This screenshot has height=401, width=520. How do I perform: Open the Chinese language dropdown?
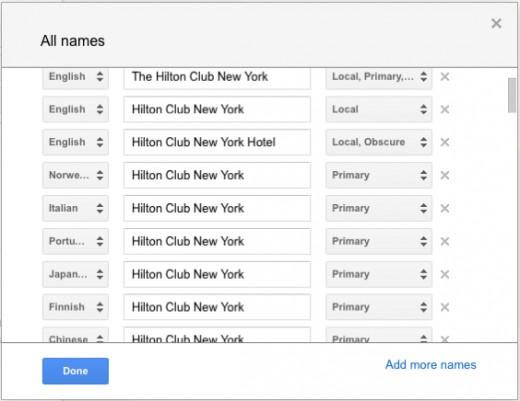click(x=75, y=335)
